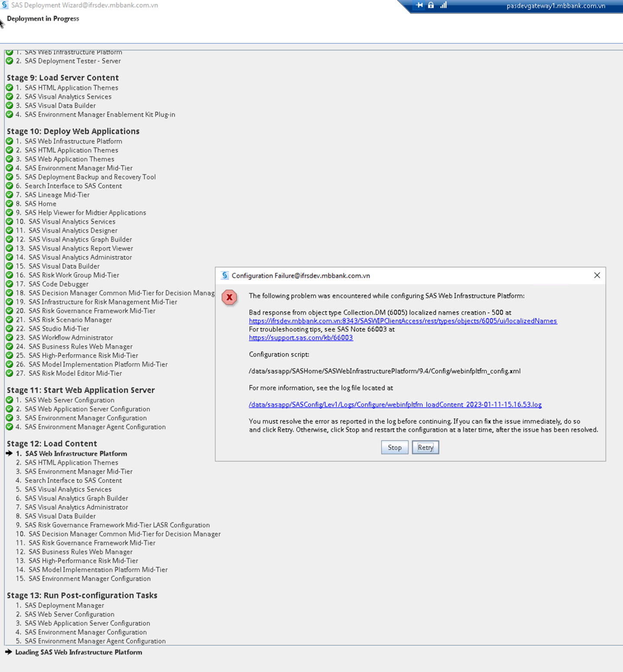Click the SAS logo in Configuration Failure title bar
The width and height of the screenshot is (623, 672).
[x=225, y=275]
